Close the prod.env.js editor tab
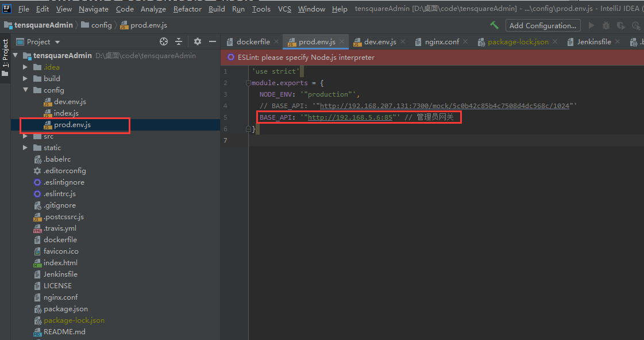Viewport: 644px width, 340px height. pyautogui.click(x=342, y=41)
